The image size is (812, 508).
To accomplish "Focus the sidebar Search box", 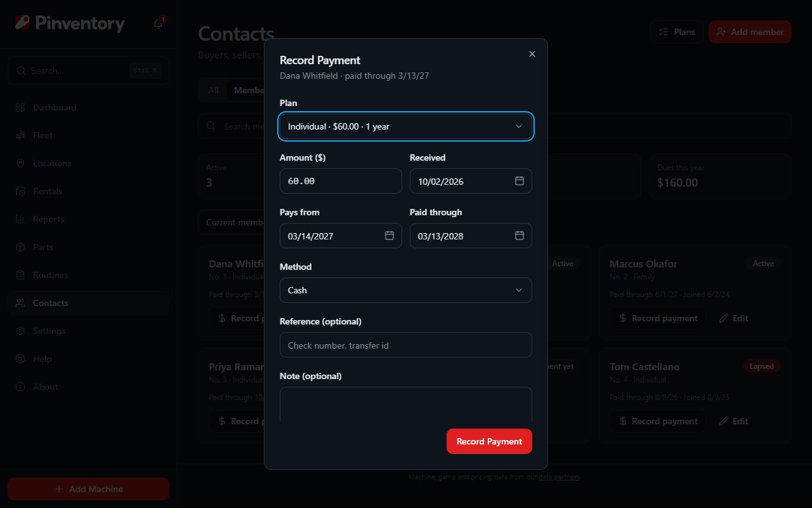I will pyautogui.click(x=88, y=70).
